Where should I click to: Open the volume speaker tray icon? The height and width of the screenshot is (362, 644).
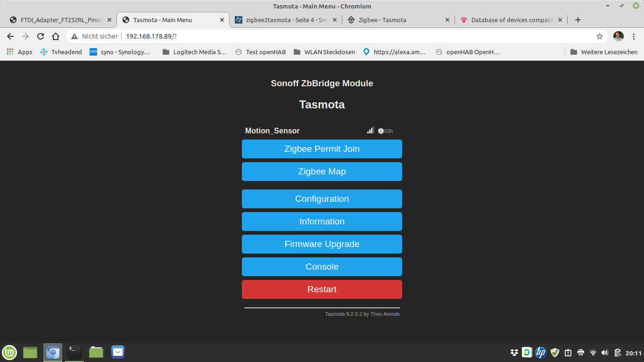(x=605, y=353)
